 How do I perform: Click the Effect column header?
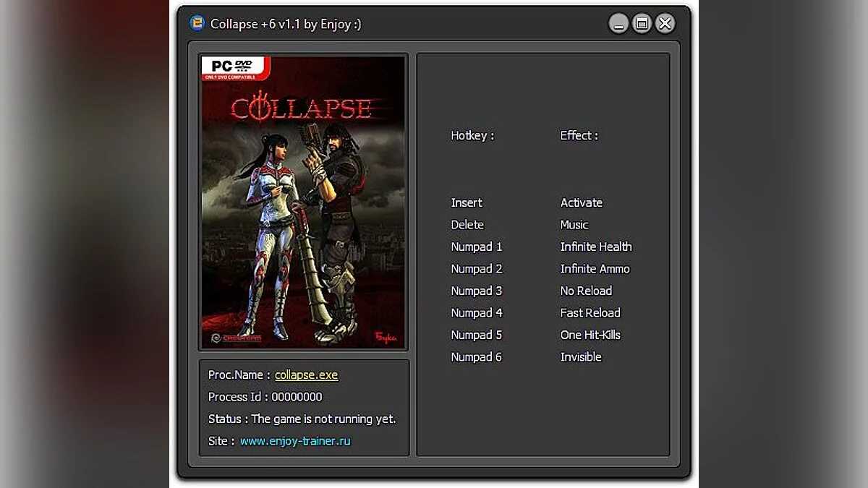point(579,135)
